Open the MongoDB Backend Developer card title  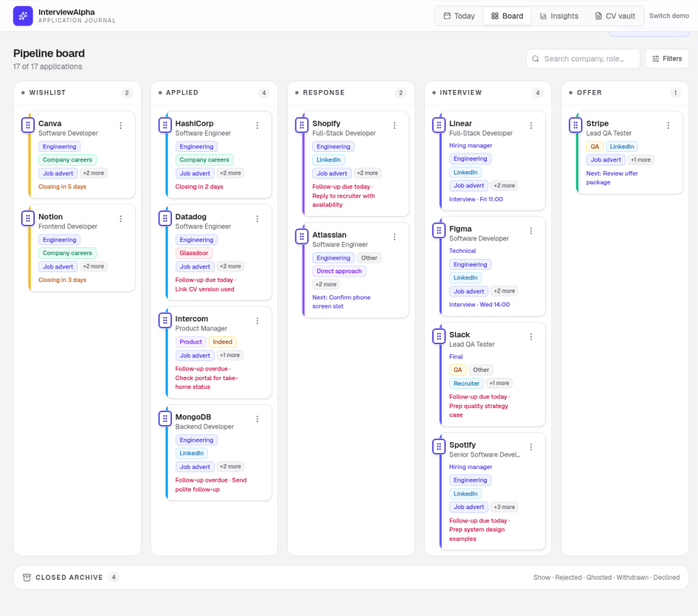(x=193, y=416)
